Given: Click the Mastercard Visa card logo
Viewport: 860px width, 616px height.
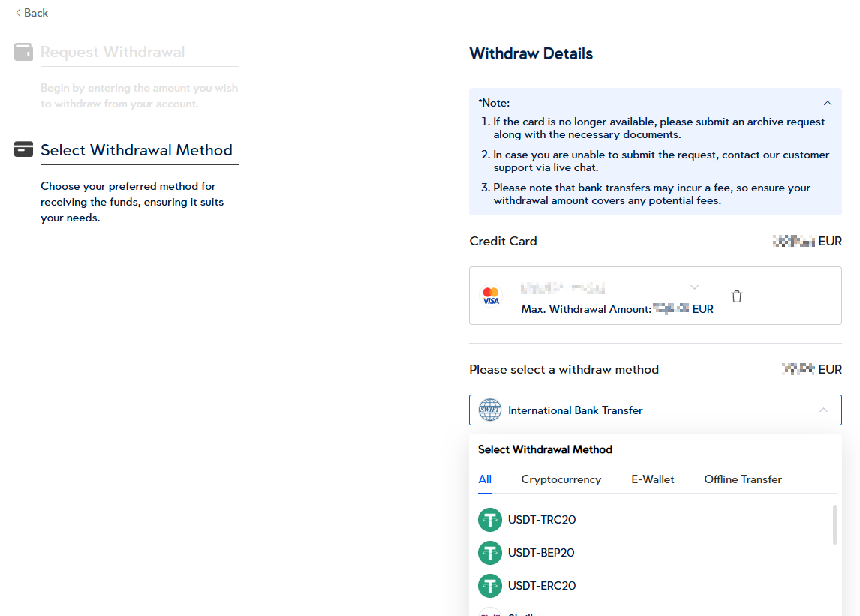Looking at the screenshot, I should click(491, 296).
